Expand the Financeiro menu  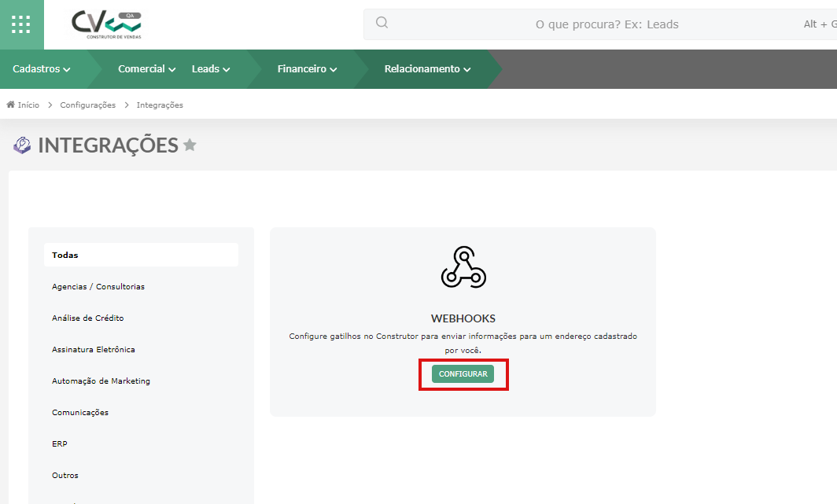click(x=307, y=69)
